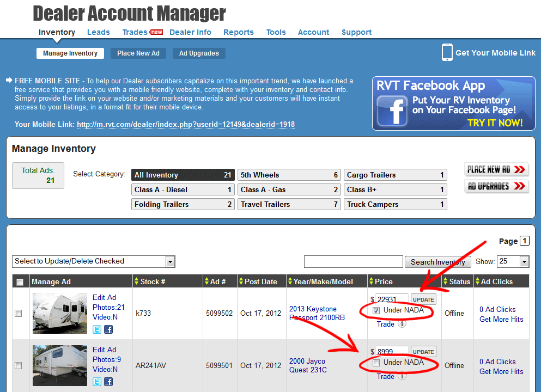Sort table by Post Date arrows
The image size is (541, 392).
pyautogui.click(x=241, y=281)
